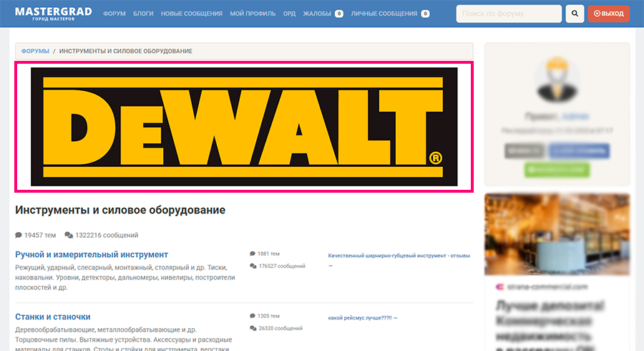644x351 pixels.
Task: Click the blurred green button in profile card
Action: point(557,170)
